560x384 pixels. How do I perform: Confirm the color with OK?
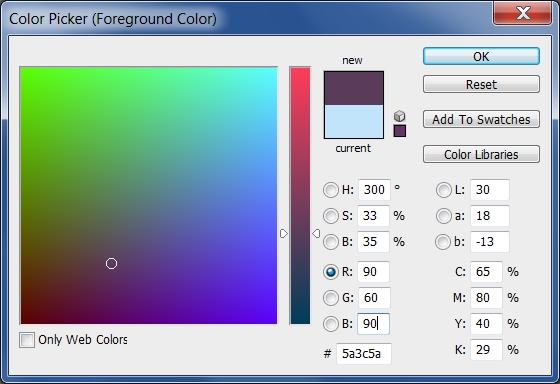click(481, 56)
